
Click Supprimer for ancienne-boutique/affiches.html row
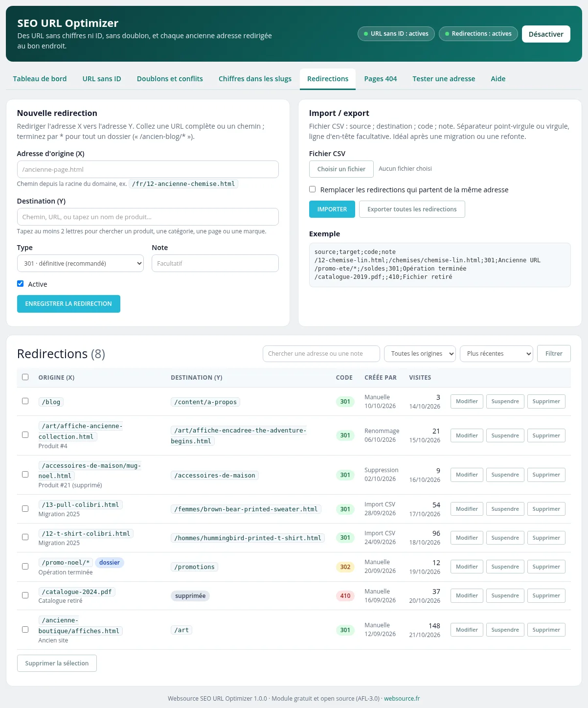click(x=546, y=630)
